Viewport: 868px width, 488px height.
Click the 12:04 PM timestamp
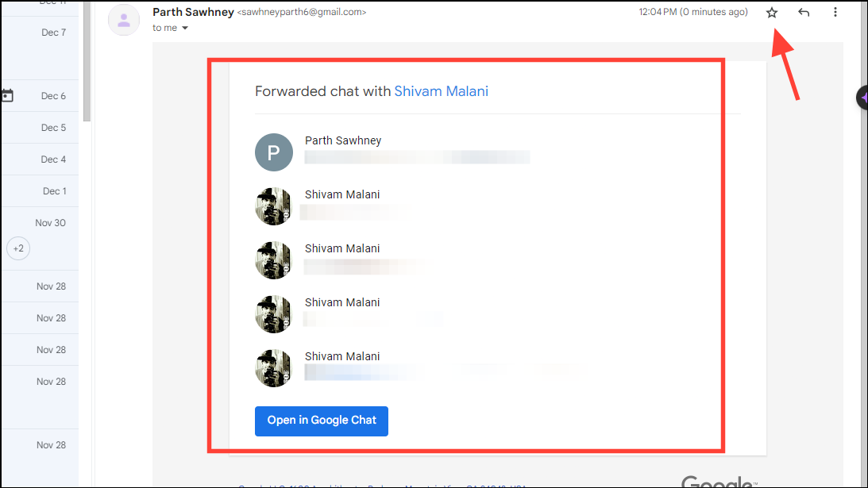693,12
